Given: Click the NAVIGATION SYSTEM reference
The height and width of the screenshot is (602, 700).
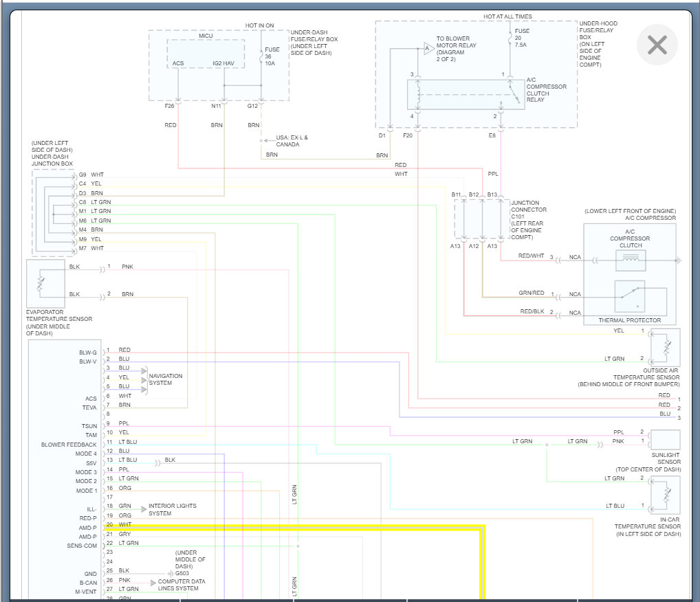Looking at the screenshot, I should click(x=165, y=379).
